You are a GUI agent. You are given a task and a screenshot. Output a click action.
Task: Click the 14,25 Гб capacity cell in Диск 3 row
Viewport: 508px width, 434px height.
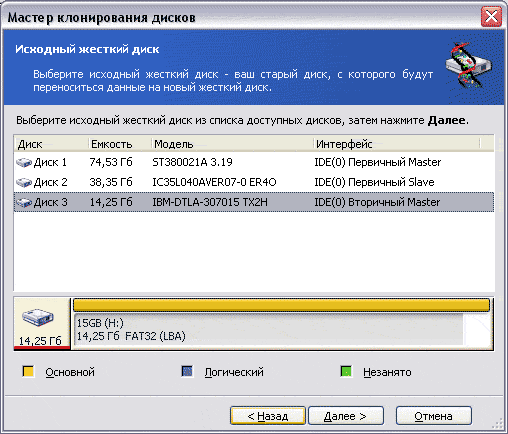pos(111,202)
